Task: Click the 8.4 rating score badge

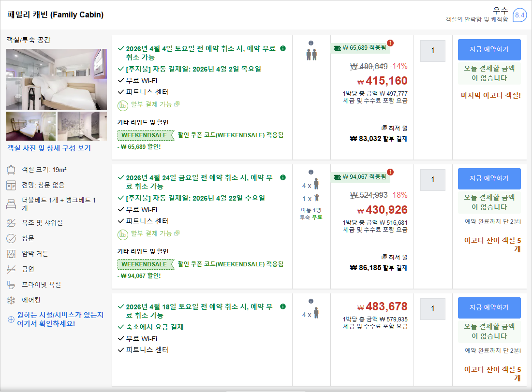Action: click(x=519, y=15)
